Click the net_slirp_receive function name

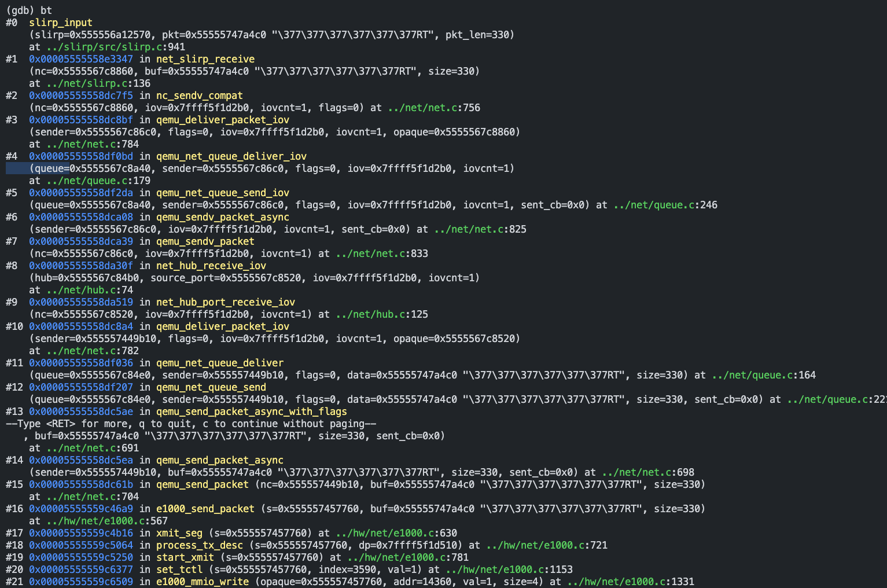click(x=205, y=59)
